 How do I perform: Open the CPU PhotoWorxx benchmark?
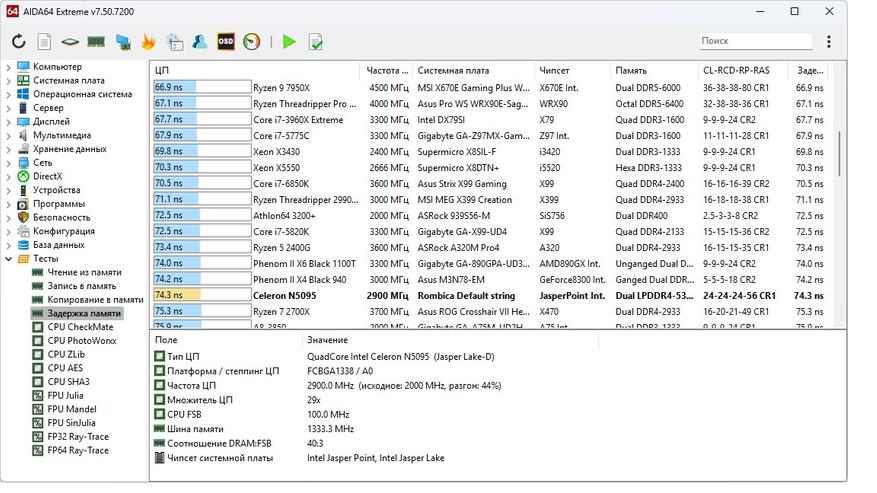click(x=82, y=341)
